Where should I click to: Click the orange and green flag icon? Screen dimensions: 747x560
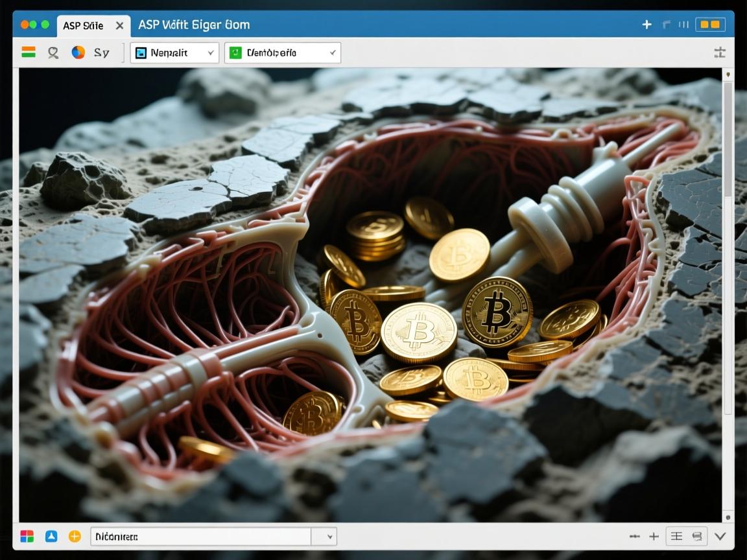click(x=29, y=52)
